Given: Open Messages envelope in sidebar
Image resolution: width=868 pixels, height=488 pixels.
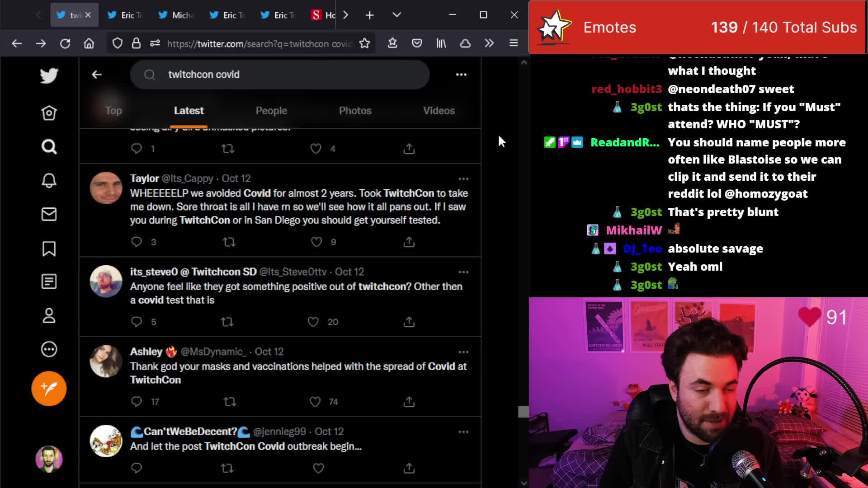Looking at the screenshot, I should coord(49,214).
